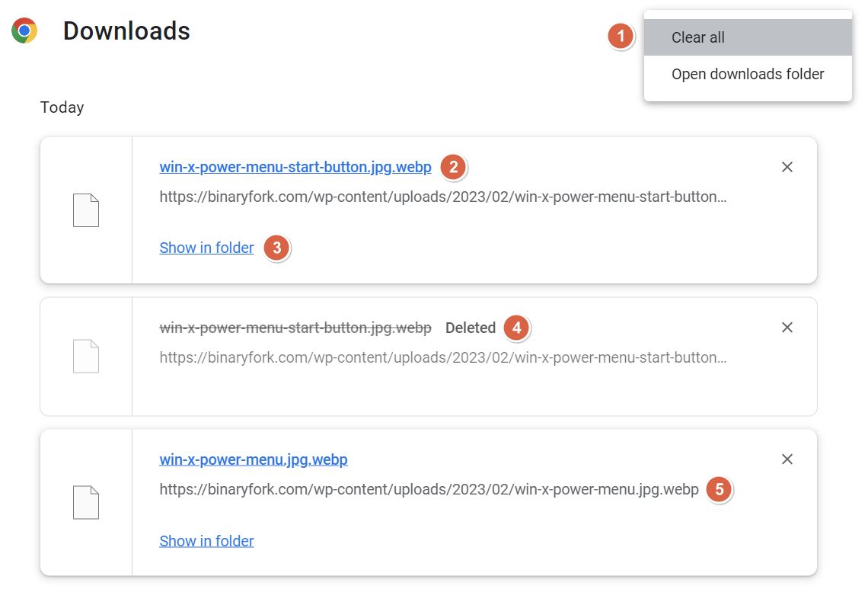The height and width of the screenshot is (605, 868).
Task: Open the win-x-power-menu-start-button.jpg.webp link
Action: 295,166
